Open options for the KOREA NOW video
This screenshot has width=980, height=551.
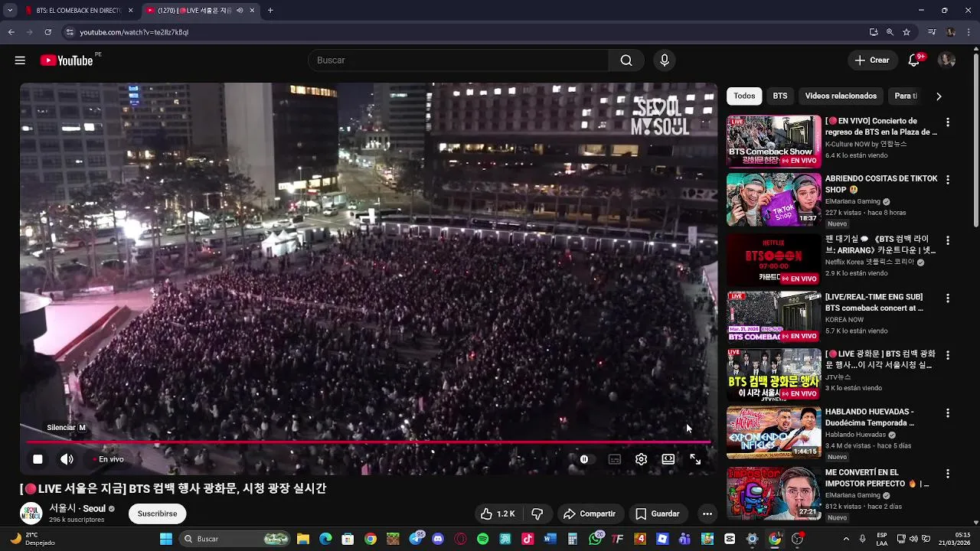coord(948,298)
